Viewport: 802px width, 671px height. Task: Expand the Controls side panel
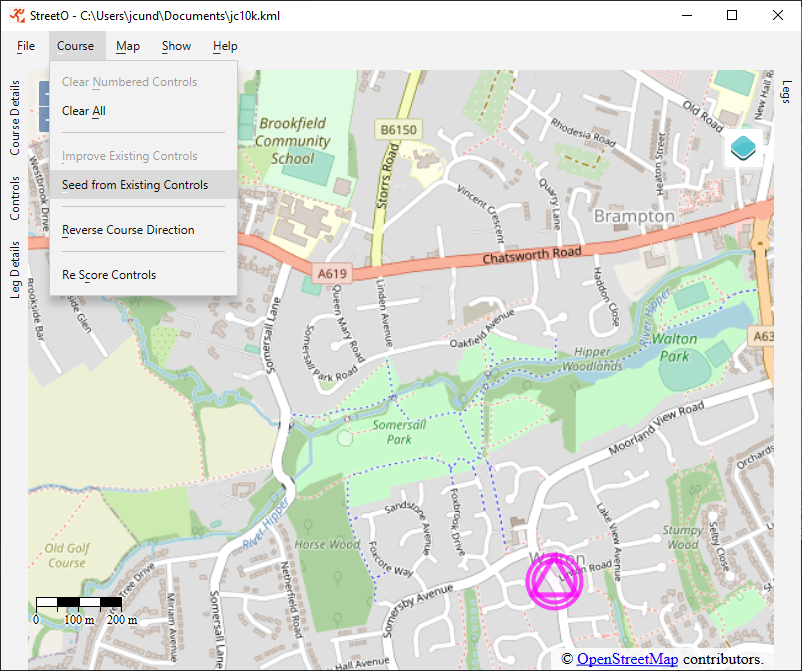(x=15, y=198)
